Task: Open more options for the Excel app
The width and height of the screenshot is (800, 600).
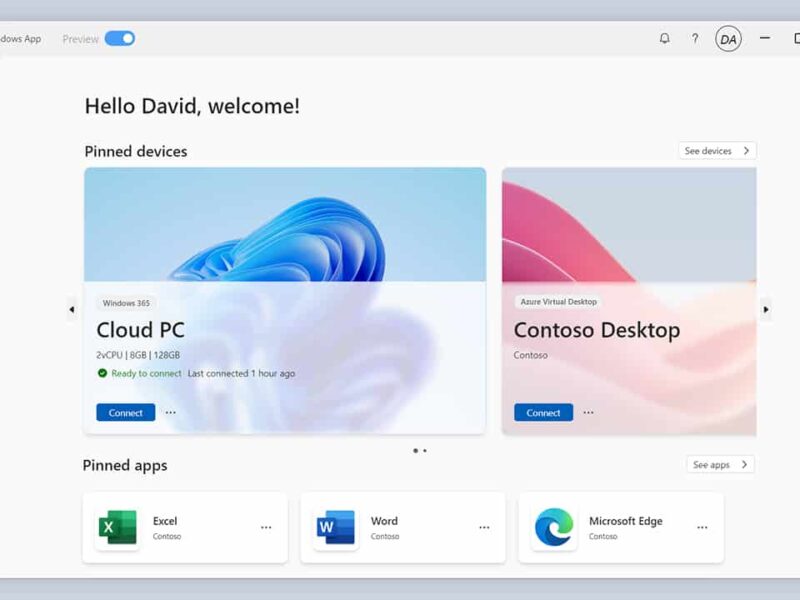Action: click(x=267, y=527)
